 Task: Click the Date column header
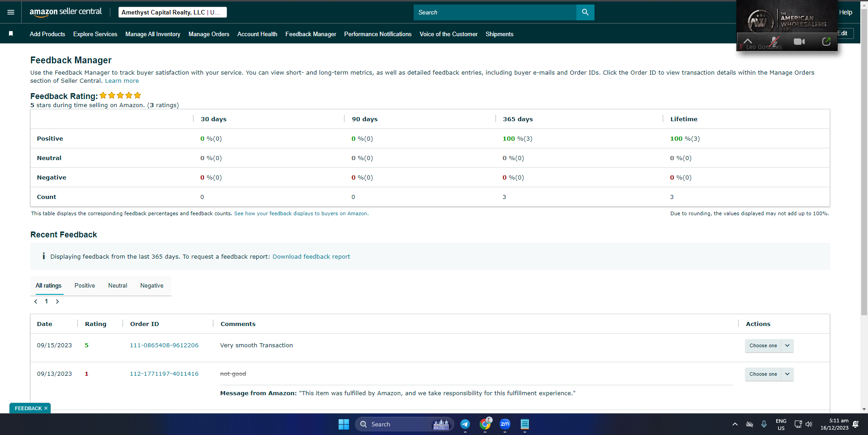[x=45, y=324]
